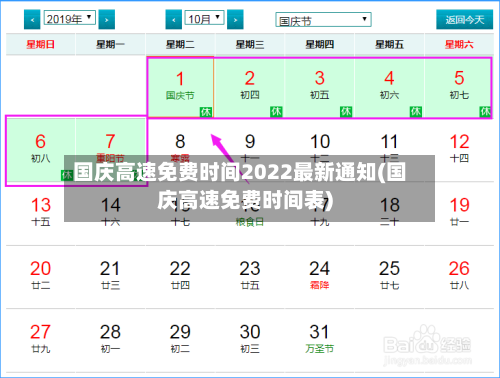Click the 休 badge on October 1
This screenshot has height=378, width=500.
(206, 112)
